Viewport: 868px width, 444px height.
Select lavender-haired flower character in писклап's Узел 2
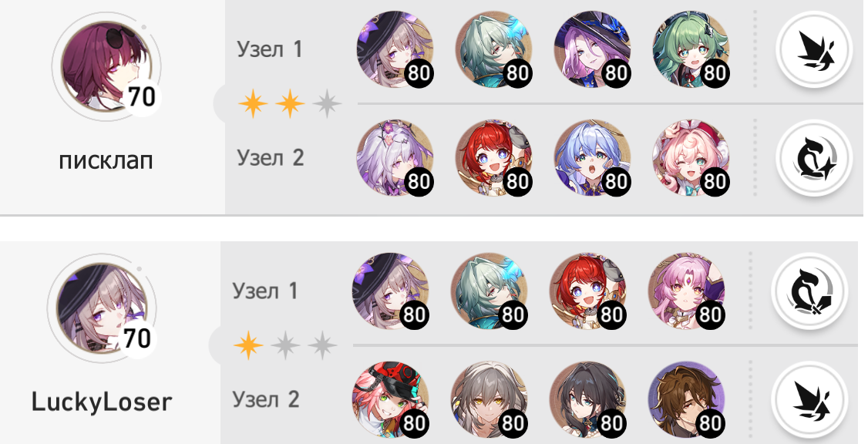[x=395, y=158]
